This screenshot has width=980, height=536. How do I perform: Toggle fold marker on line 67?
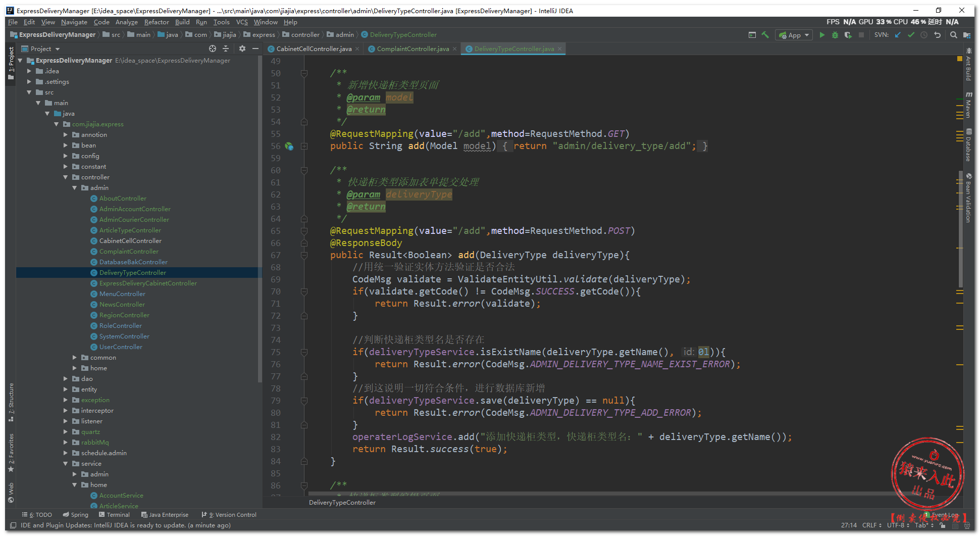click(304, 255)
